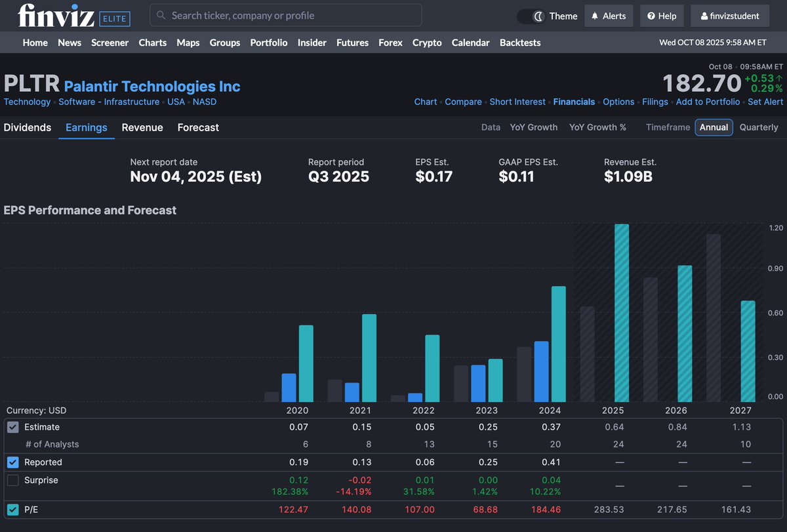Image resolution: width=787 pixels, height=532 pixels.
Task: Select the Earnings tab
Action: (x=87, y=127)
